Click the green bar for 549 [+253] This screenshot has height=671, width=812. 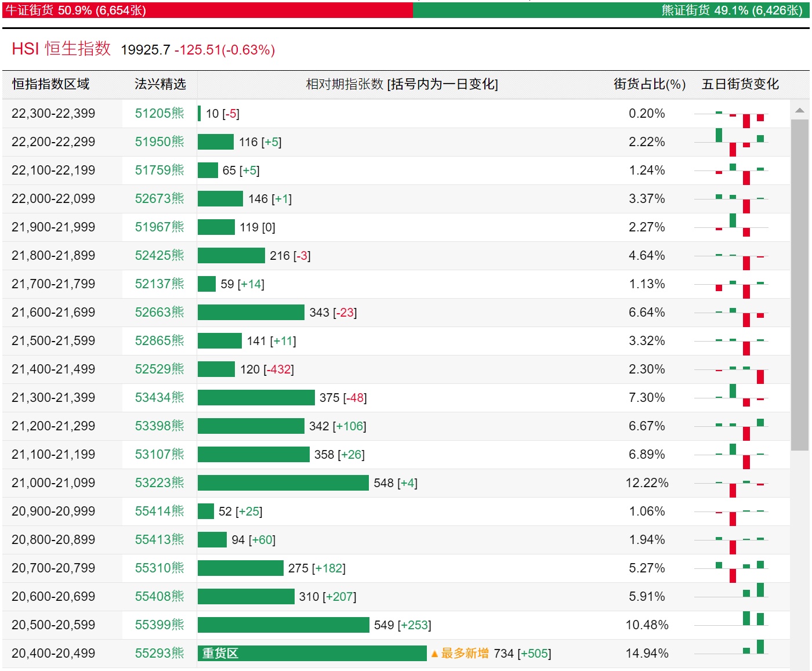[284, 625]
